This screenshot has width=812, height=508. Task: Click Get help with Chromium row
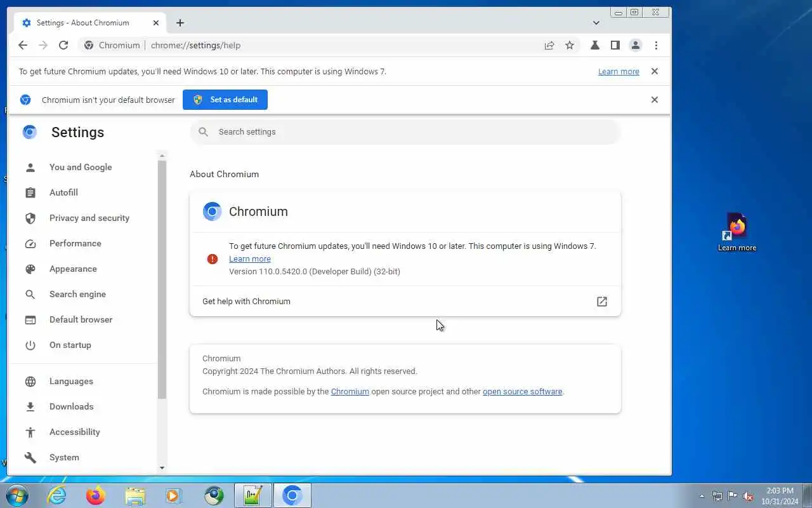coord(405,301)
